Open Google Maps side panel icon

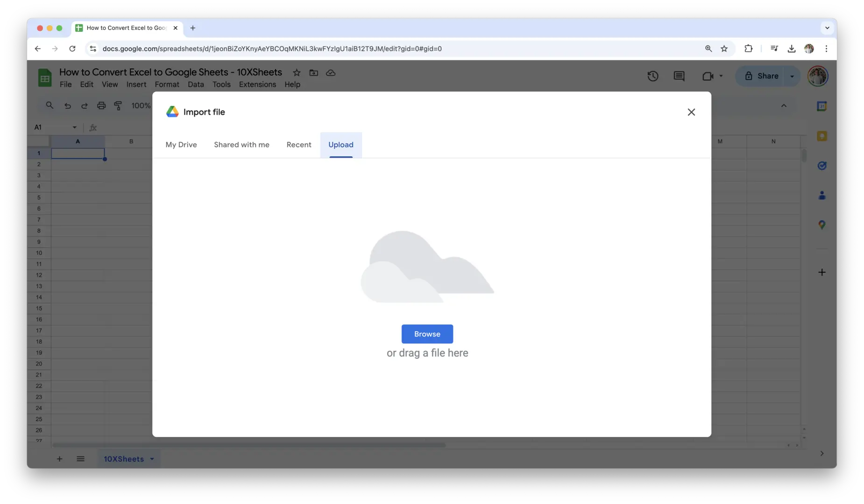click(822, 225)
